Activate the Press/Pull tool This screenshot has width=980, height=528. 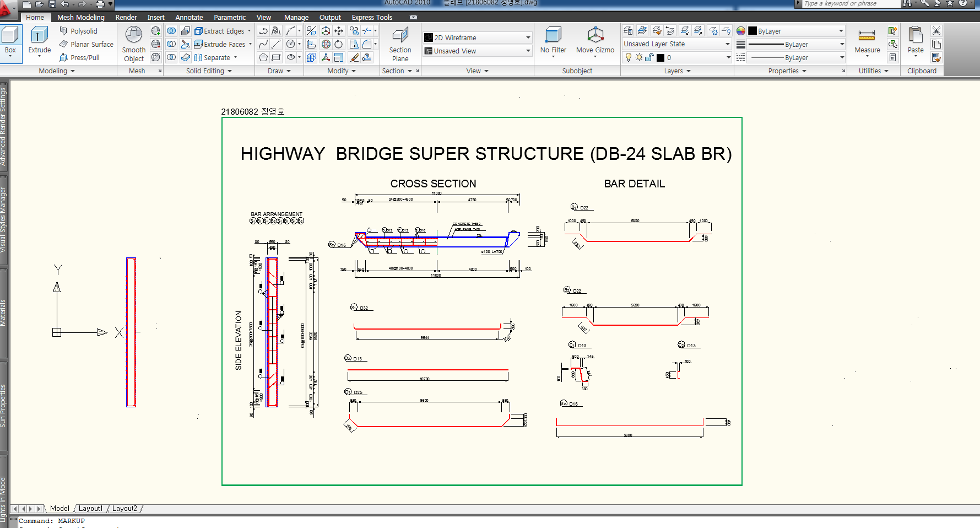tap(79, 58)
